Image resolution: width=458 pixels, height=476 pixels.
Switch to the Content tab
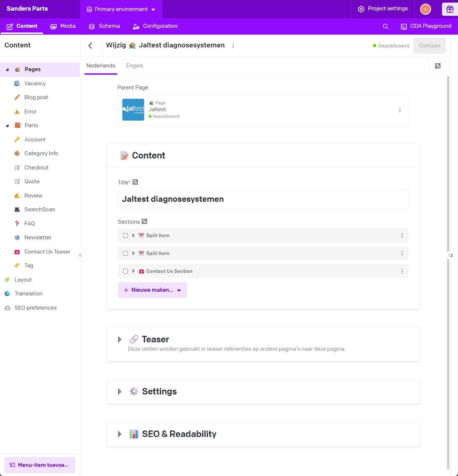[x=22, y=26]
